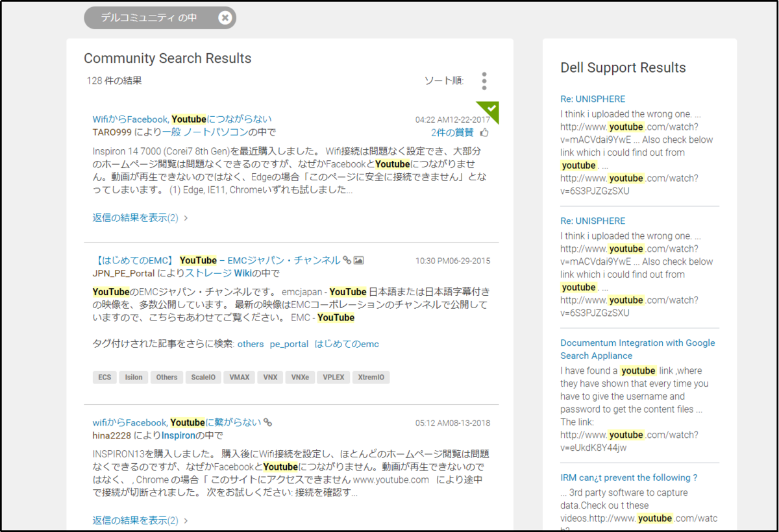Click the VMAX label chip
This screenshot has height=532, width=779.
pos(239,378)
